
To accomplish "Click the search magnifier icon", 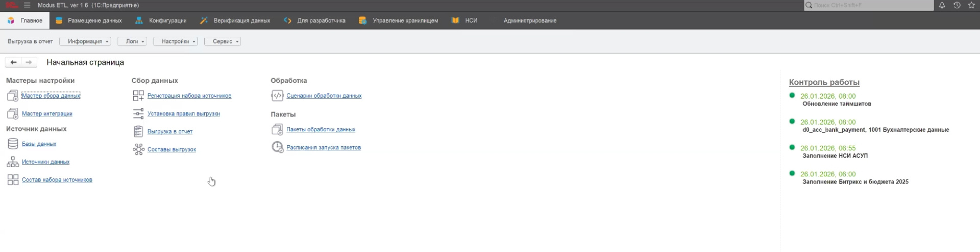I will click(808, 5).
